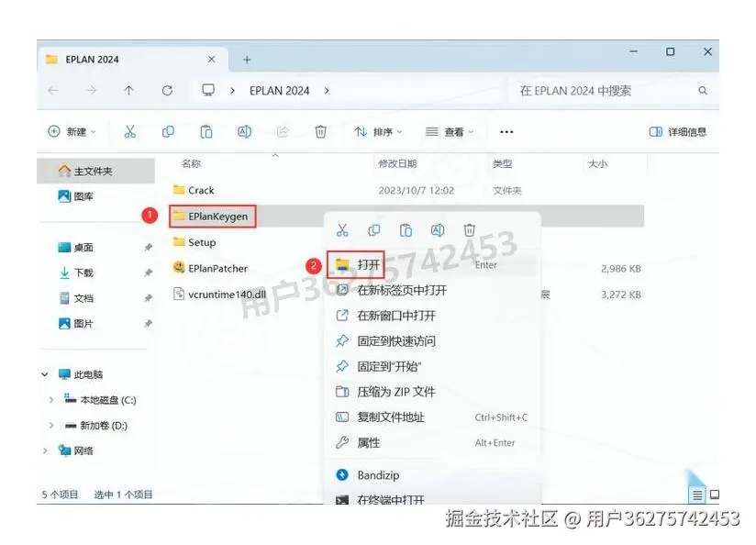The width and height of the screenshot is (756, 545).
Task: Choose 在新标签页中打开
Action: pyautogui.click(x=432, y=290)
